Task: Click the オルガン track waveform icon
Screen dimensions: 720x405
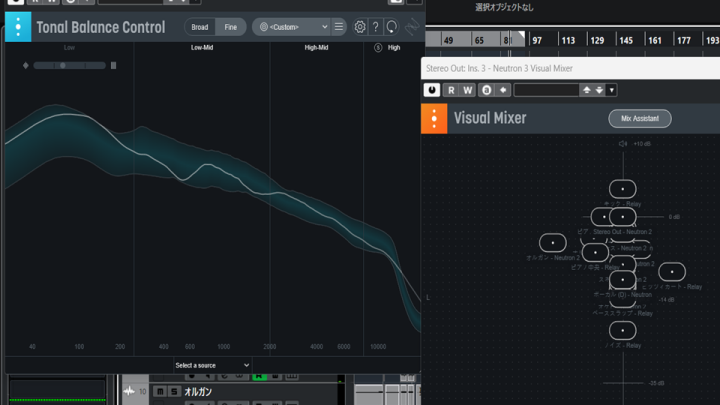Action: point(129,392)
